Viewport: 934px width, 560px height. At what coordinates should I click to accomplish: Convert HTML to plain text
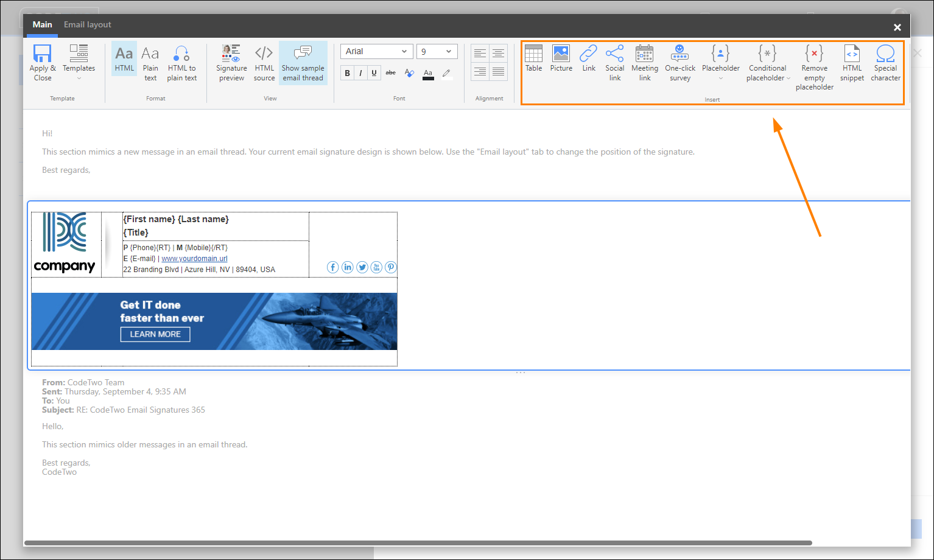[181, 63]
